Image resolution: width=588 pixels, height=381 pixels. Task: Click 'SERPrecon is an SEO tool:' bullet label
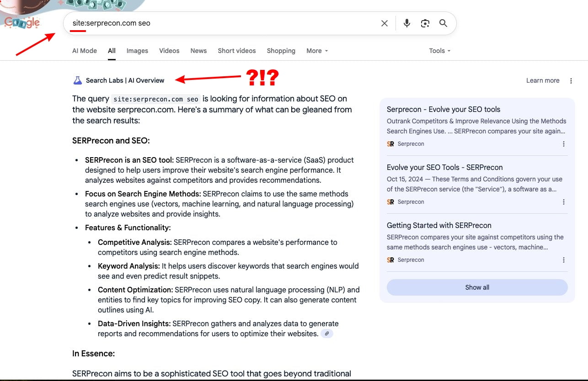pos(129,160)
